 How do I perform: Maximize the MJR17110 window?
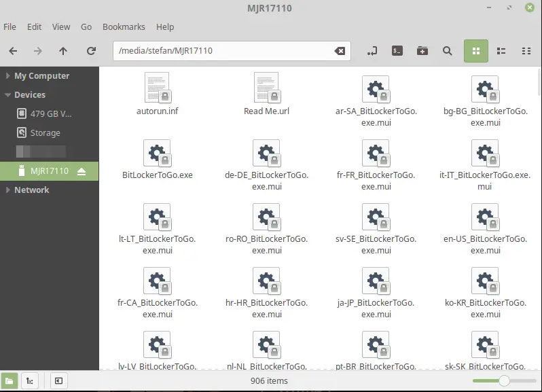coord(509,7)
